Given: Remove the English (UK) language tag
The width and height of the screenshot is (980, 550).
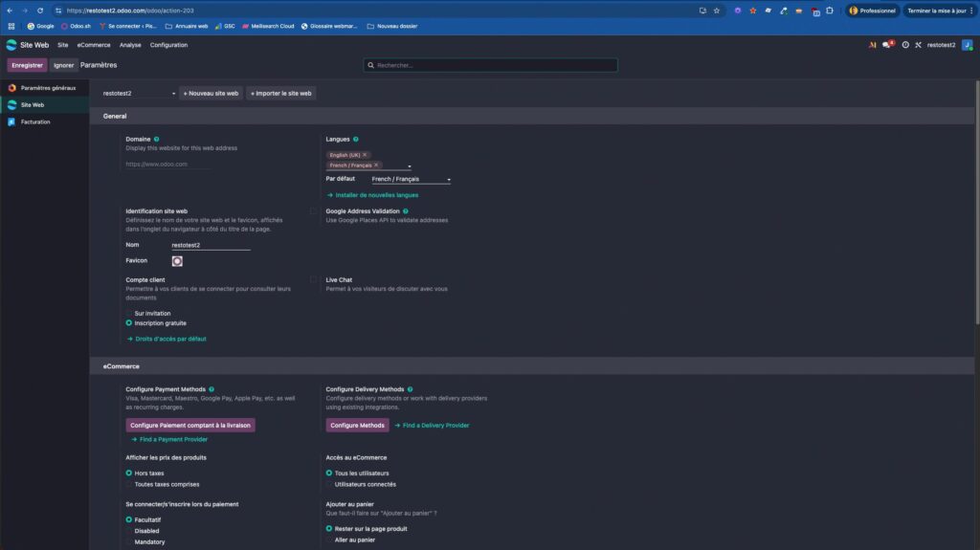Looking at the screenshot, I should click(x=365, y=155).
